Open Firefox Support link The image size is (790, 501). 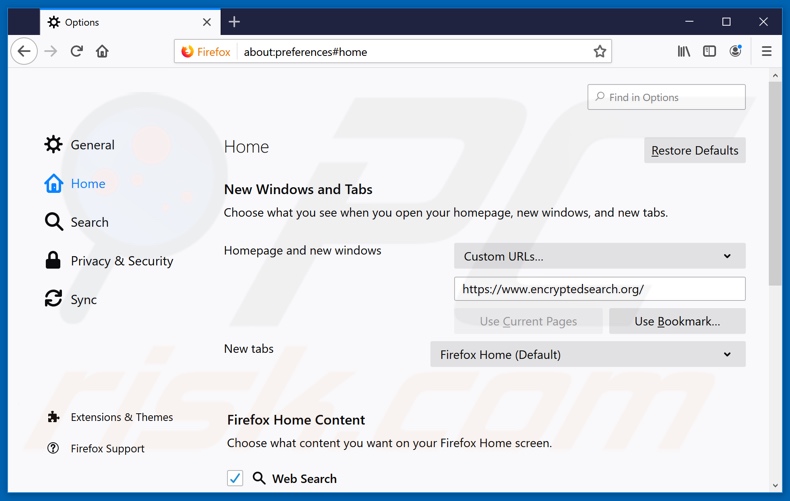[95, 449]
